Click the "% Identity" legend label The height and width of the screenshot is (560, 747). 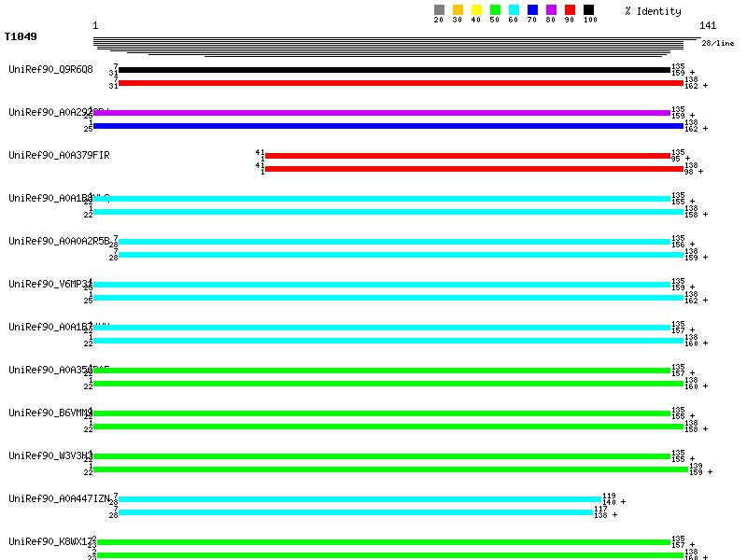click(653, 11)
